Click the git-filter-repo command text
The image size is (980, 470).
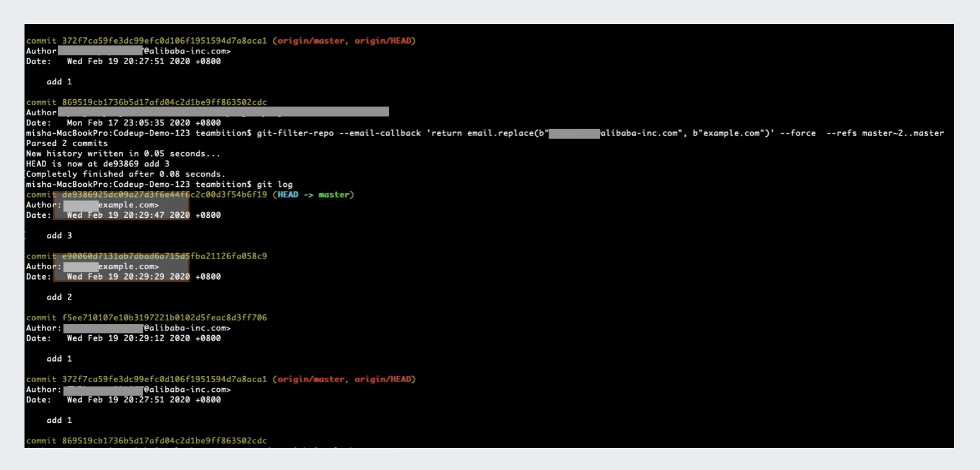tap(600, 133)
